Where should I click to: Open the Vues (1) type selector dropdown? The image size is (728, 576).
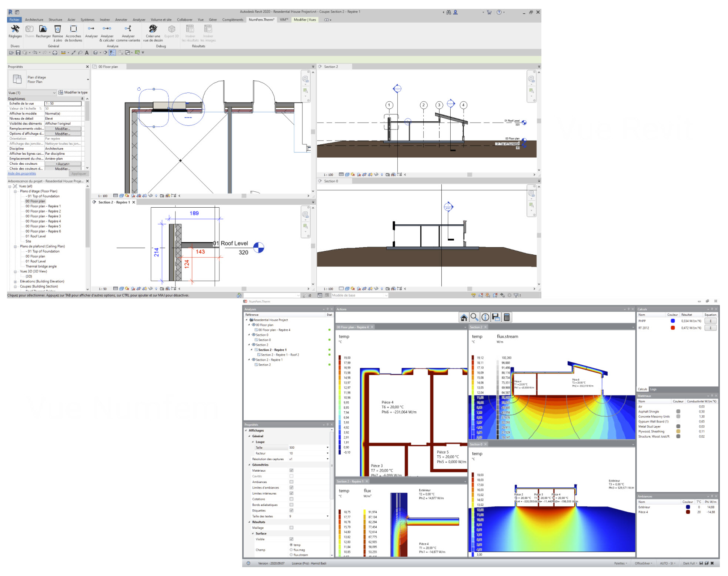tap(32, 93)
